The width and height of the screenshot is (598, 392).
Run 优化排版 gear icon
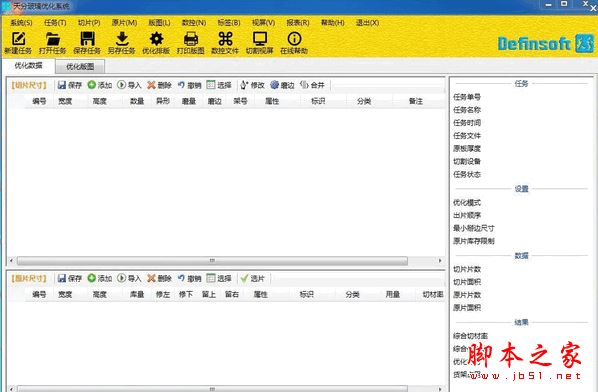click(x=156, y=39)
